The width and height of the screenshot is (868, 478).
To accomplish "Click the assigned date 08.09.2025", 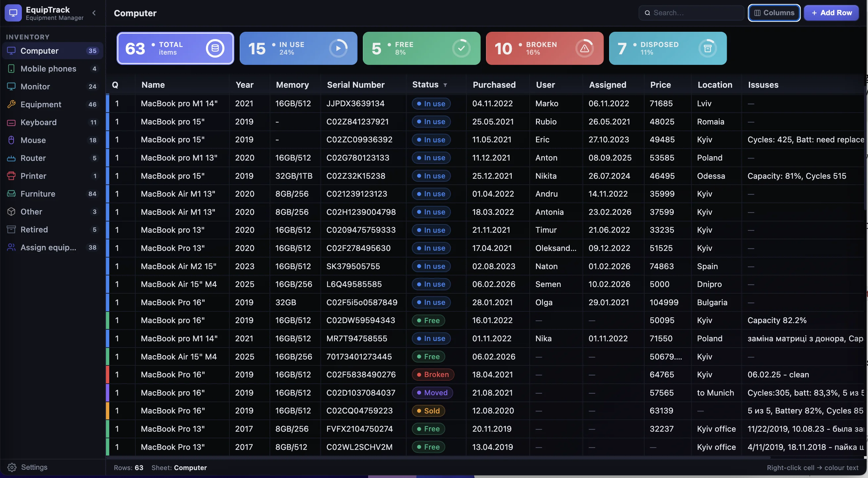I will (x=610, y=158).
